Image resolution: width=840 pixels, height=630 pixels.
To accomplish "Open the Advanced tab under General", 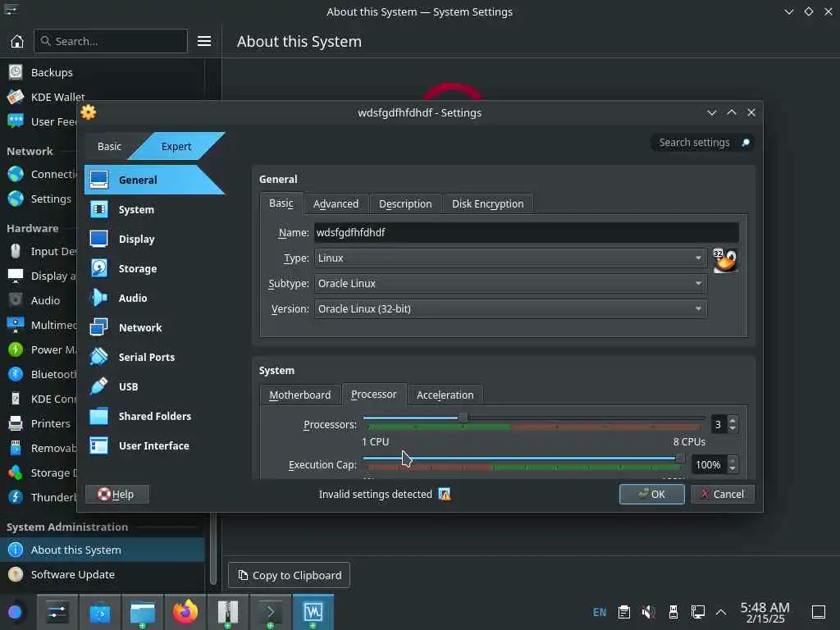I will 336,203.
